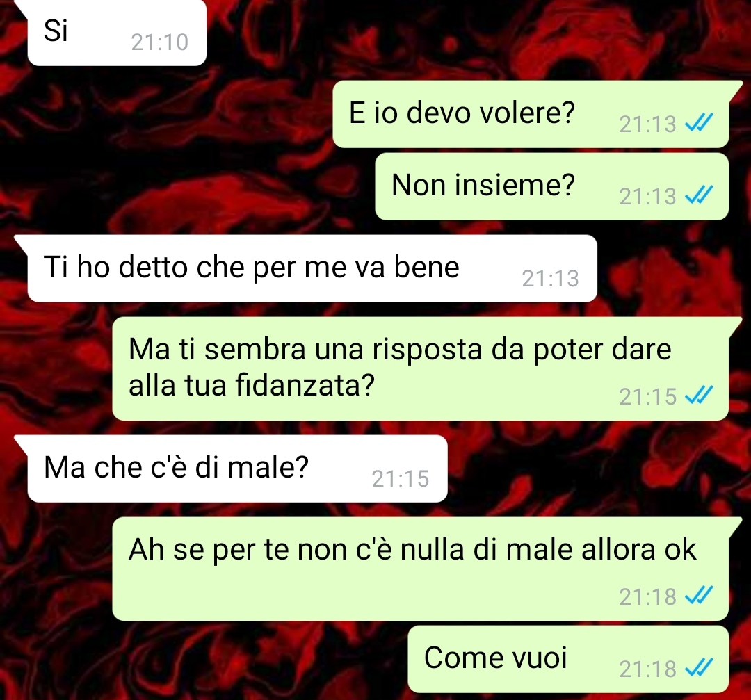This screenshot has height=700, width=751.
Task: Select the 'alla tua fidanzata?' message bubble
Action: (421, 368)
